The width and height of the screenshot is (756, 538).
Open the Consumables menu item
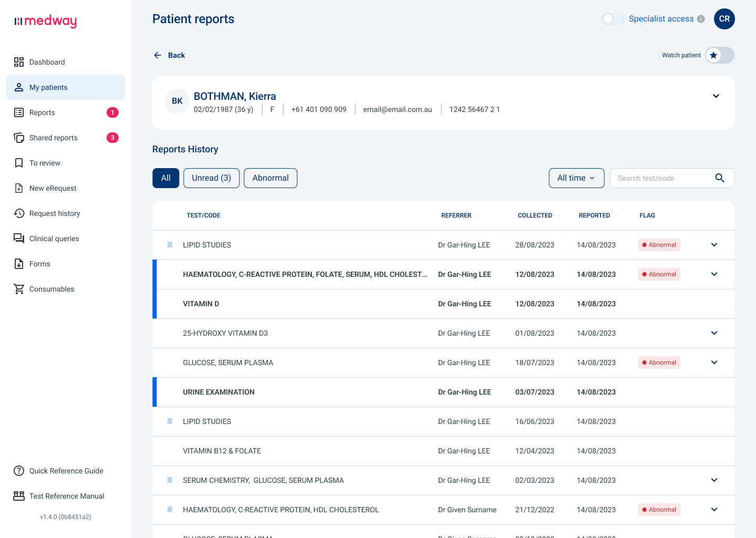tap(66, 289)
